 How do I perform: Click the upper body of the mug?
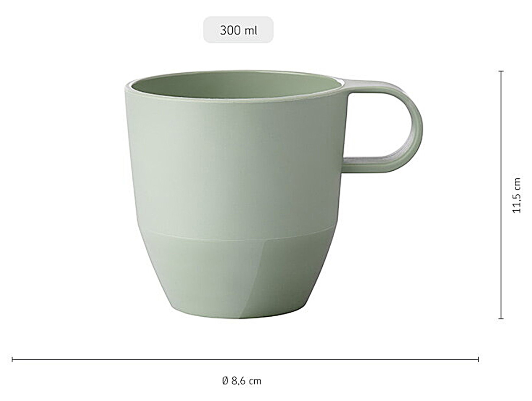click(235, 164)
